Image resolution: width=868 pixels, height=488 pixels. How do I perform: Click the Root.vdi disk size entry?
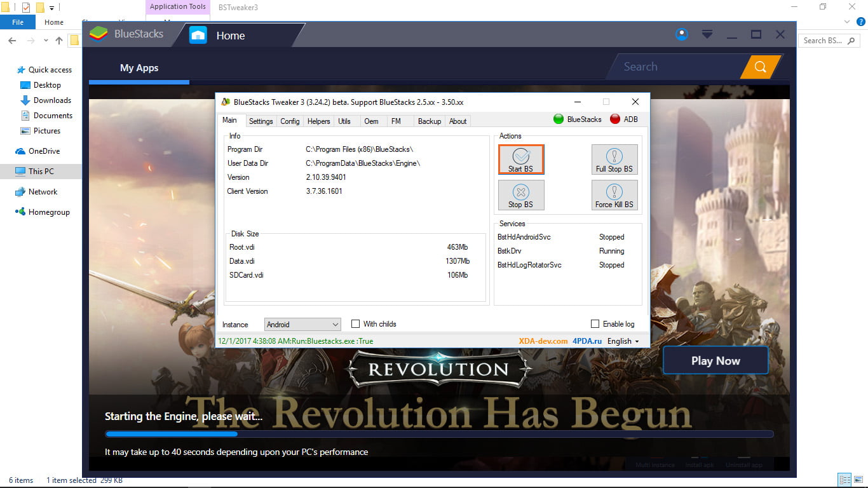tap(349, 247)
